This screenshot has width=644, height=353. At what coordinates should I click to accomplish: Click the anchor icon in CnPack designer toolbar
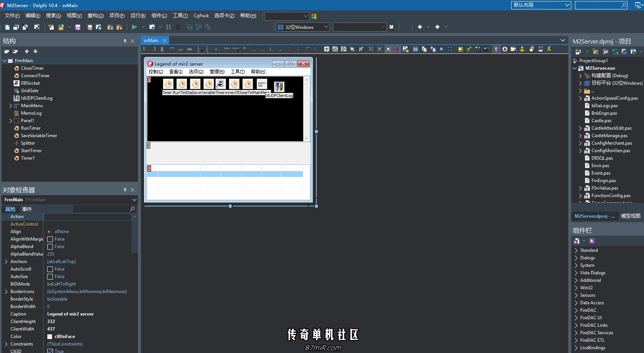point(522,49)
